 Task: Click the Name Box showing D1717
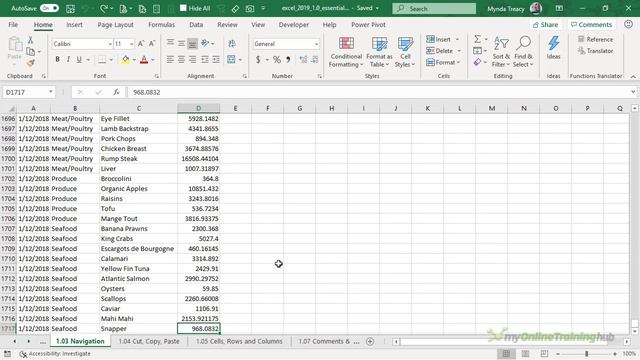click(x=28, y=92)
